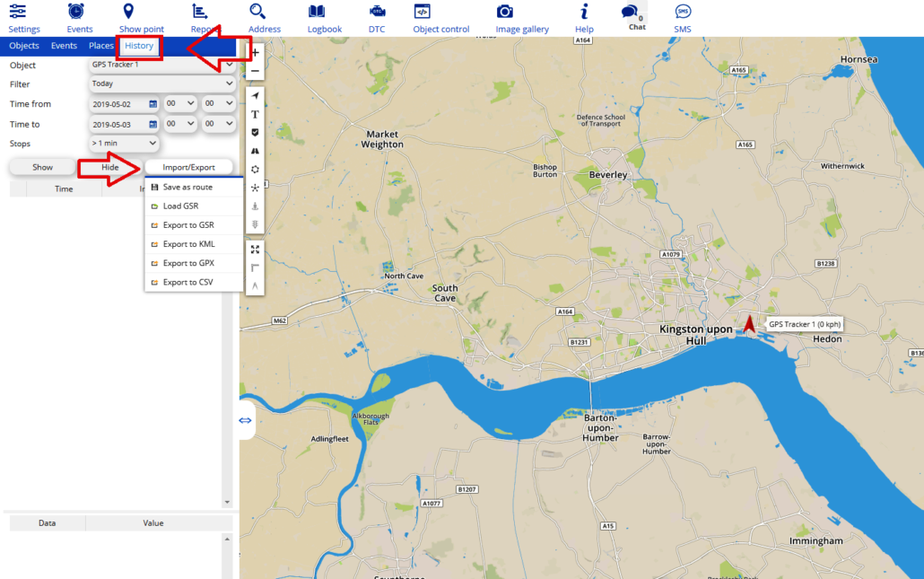Screen dimensions: 924x579
Task: Open the SMS message icon
Action: click(x=683, y=11)
